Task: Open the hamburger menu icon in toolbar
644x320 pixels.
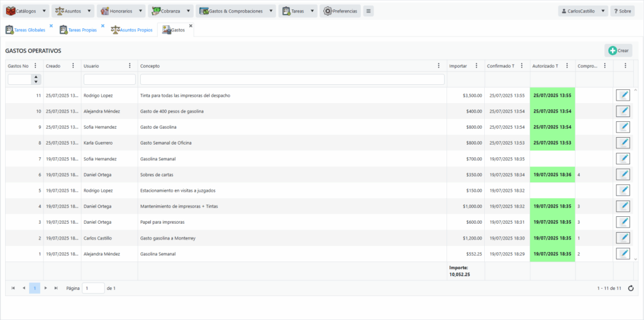Action: pyautogui.click(x=369, y=11)
